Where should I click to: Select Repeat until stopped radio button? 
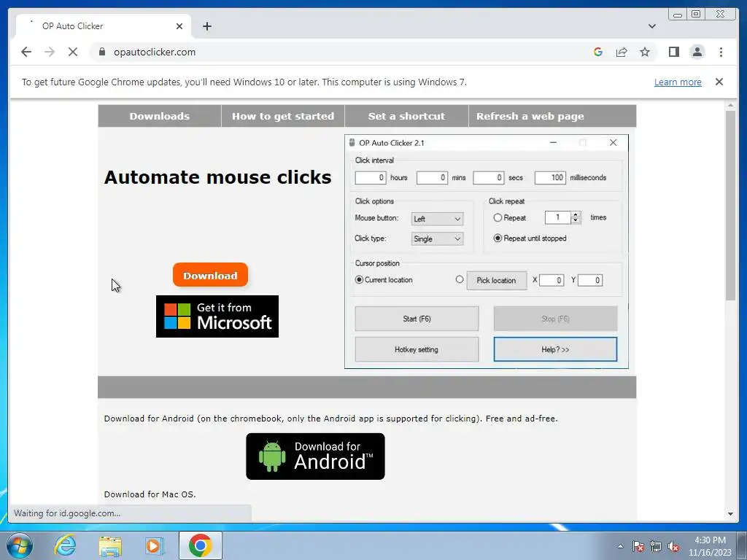(x=498, y=238)
